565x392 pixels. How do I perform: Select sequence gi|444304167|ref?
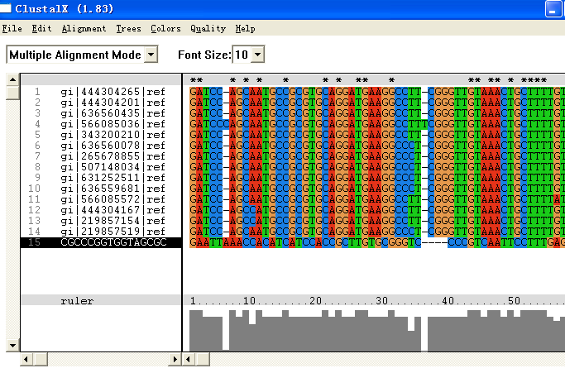pyautogui.click(x=113, y=210)
